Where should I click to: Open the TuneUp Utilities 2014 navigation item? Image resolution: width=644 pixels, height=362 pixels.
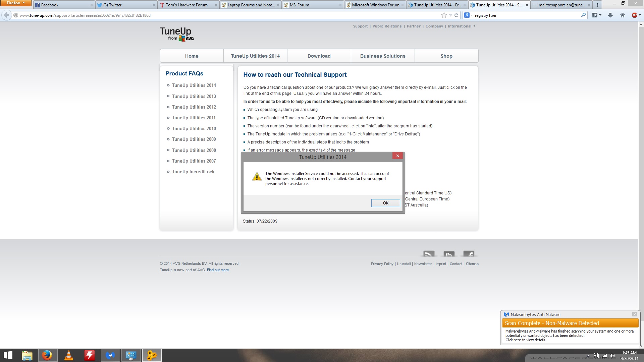(255, 56)
